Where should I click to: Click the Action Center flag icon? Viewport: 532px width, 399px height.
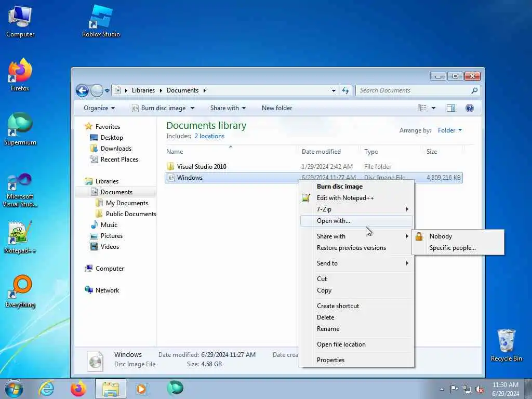tap(454, 389)
